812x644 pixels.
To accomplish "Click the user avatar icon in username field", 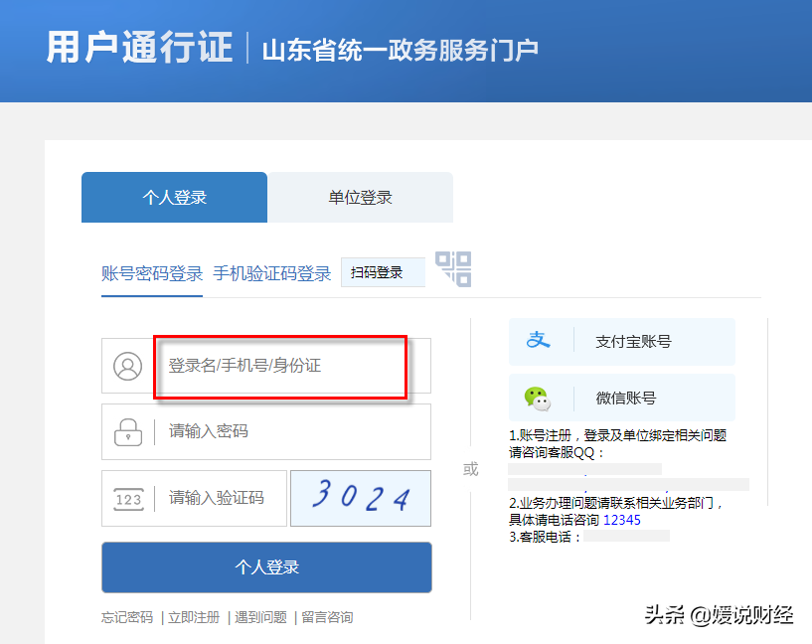I will 127,366.
